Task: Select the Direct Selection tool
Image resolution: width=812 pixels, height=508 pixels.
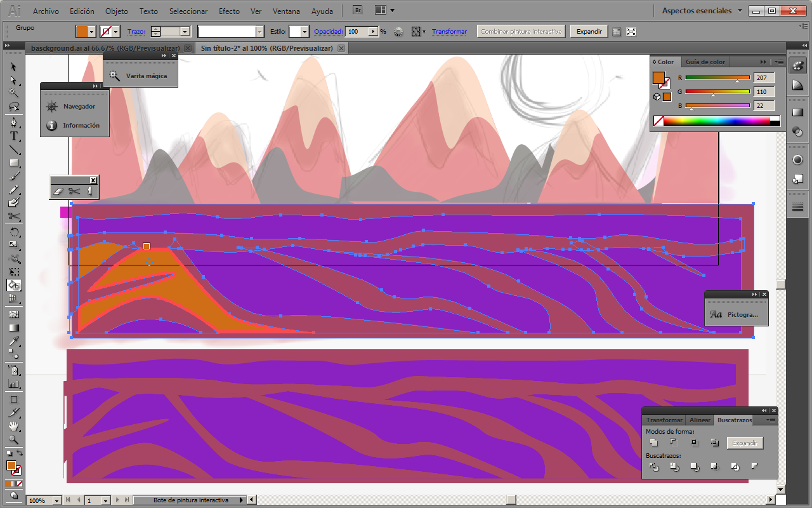Action: click(x=13, y=80)
